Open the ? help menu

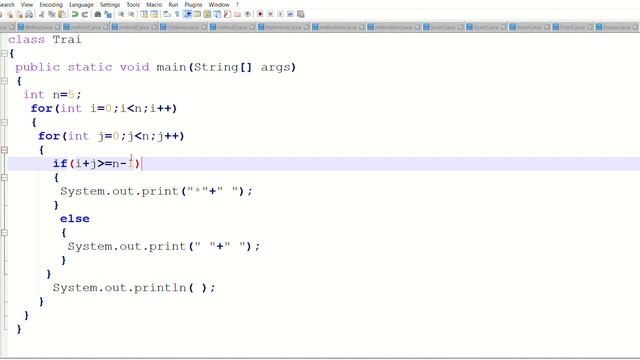point(237,4)
